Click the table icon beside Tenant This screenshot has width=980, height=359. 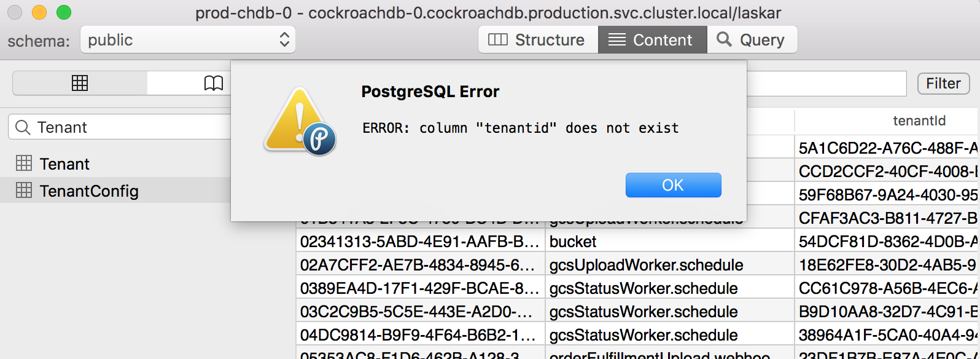[x=25, y=163]
